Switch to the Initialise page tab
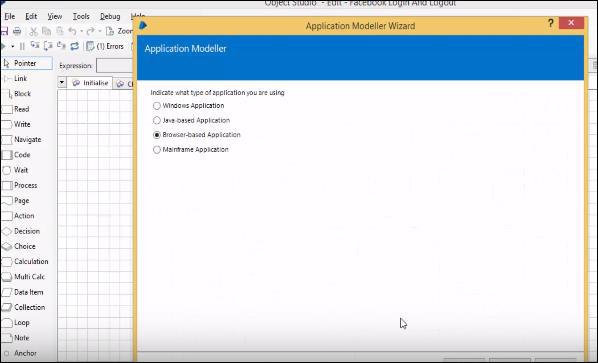The height and width of the screenshot is (363, 598). pos(90,83)
